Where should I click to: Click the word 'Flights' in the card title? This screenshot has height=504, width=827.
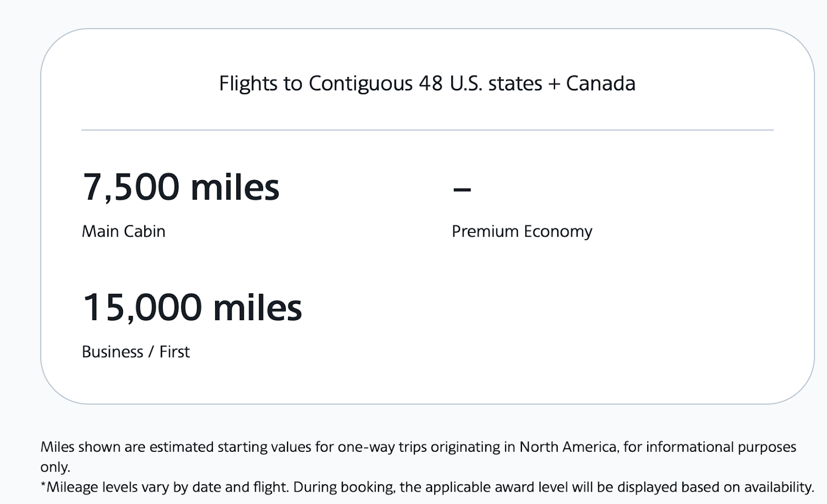[x=248, y=84]
